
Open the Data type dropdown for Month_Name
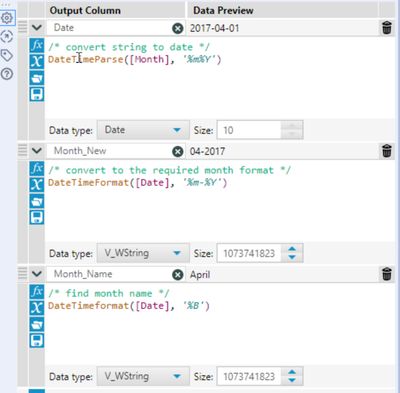click(x=143, y=376)
